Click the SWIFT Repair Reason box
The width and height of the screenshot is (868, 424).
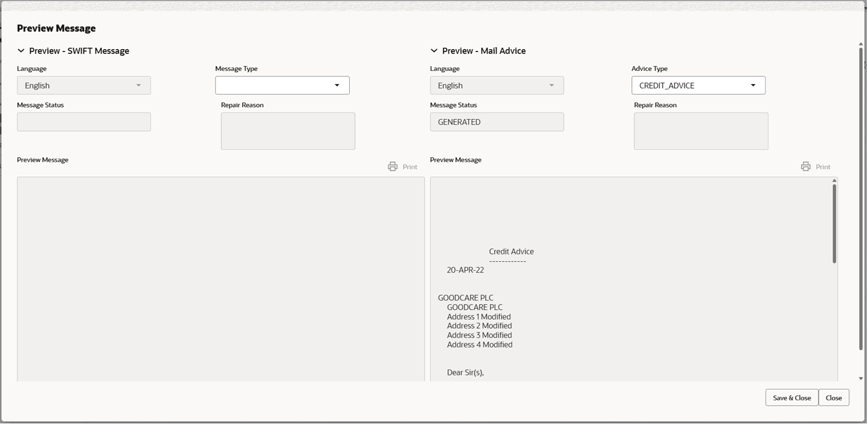coord(288,131)
